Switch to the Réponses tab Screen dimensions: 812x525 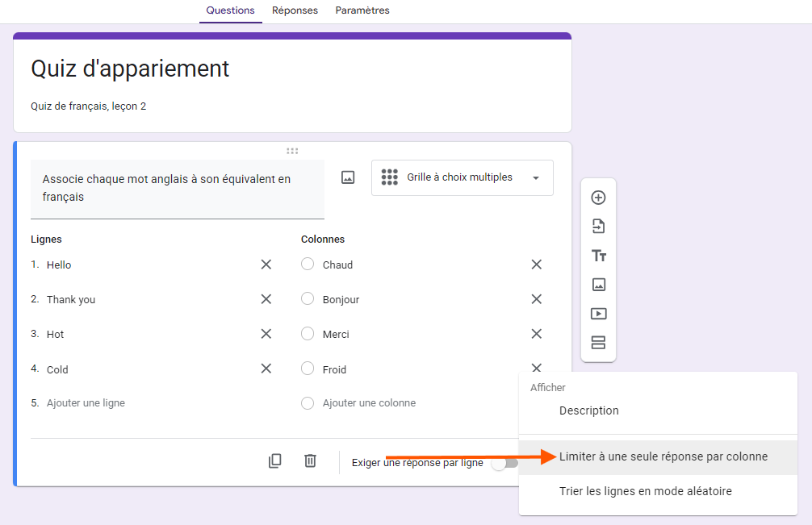[x=295, y=10]
